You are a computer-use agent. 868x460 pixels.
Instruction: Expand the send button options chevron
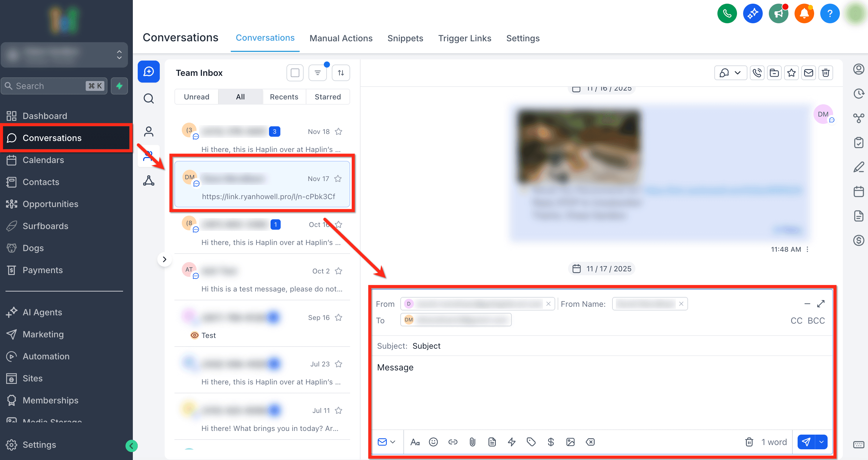click(x=821, y=442)
